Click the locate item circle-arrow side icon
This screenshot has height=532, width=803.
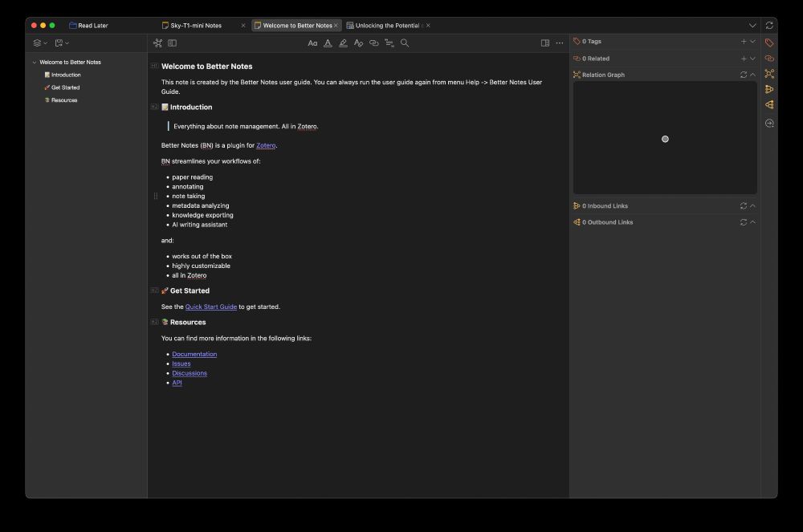769,124
